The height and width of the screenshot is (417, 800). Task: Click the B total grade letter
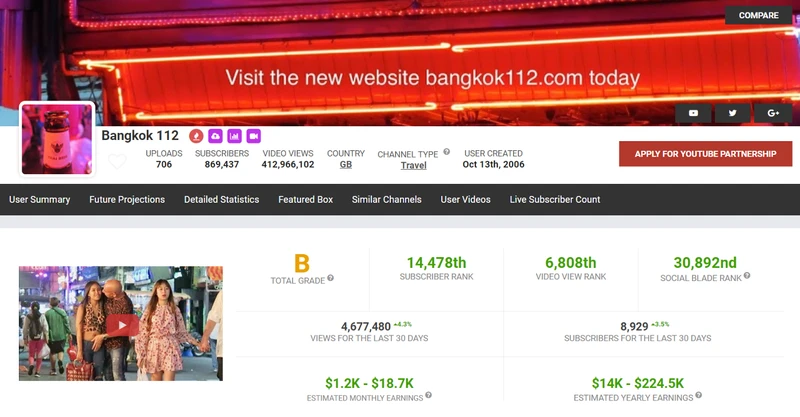tap(302, 263)
